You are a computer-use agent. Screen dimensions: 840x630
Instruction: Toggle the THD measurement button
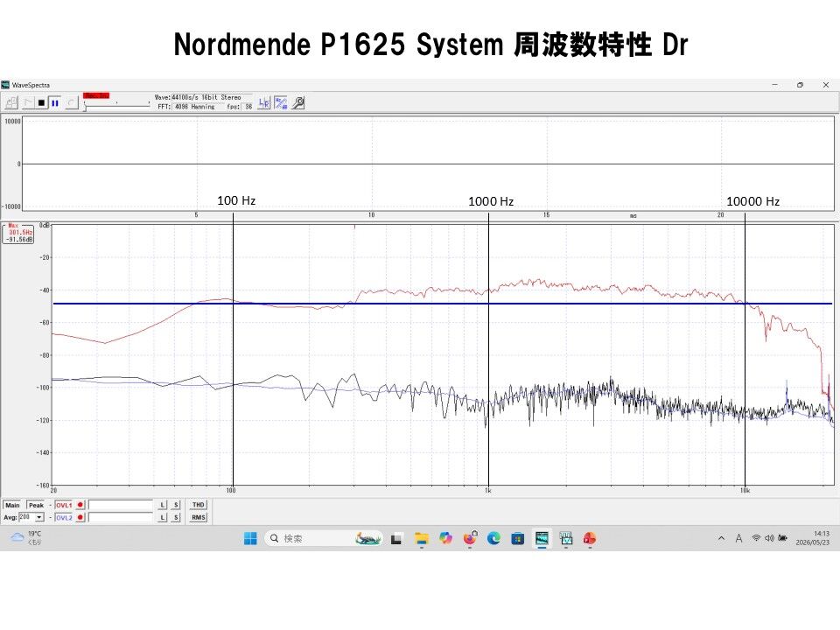pyautogui.click(x=199, y=505)
